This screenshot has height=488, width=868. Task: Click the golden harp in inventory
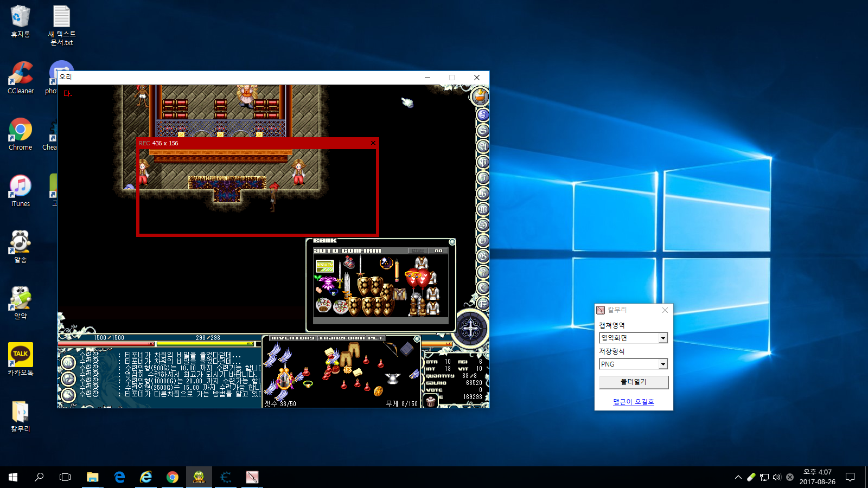coord(285,378)
